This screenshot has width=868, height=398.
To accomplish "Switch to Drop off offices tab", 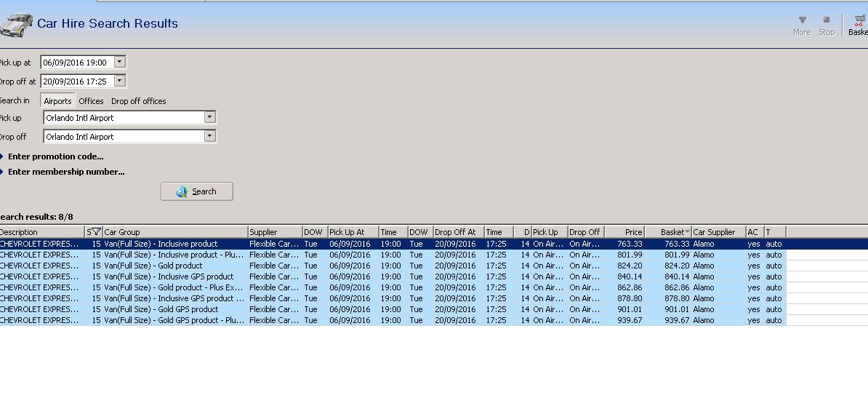I will [138, 101].
